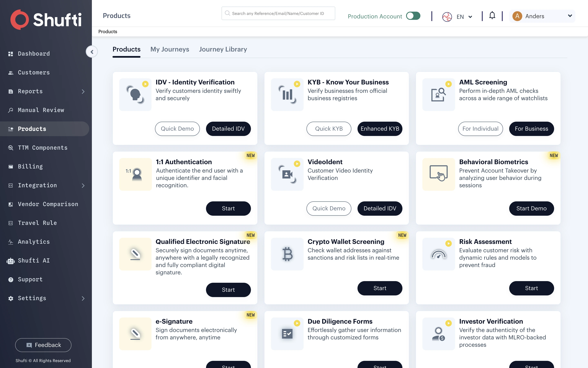Click the Investor Verification icon

coord(439,334)
